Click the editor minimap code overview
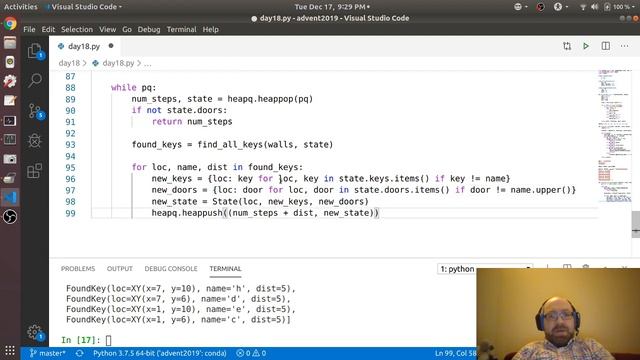This screenshot has width=640, height=360. [x=615, y=136]
